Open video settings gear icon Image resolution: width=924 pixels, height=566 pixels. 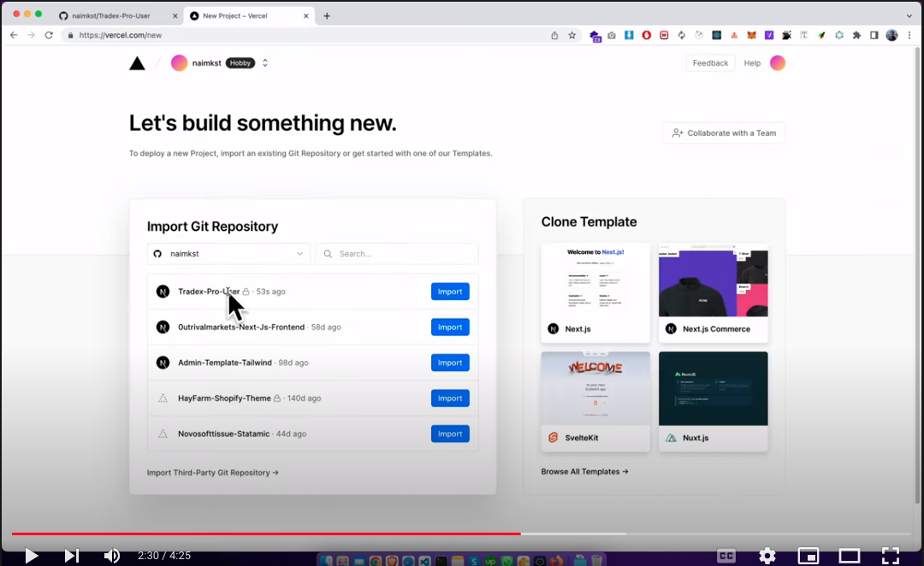[767, 556]
